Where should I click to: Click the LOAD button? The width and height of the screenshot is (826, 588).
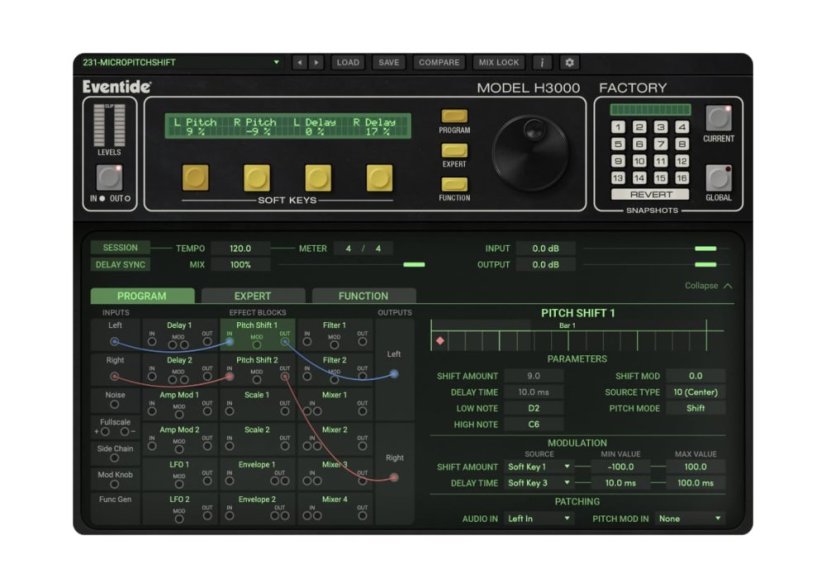tap(349, 61)
